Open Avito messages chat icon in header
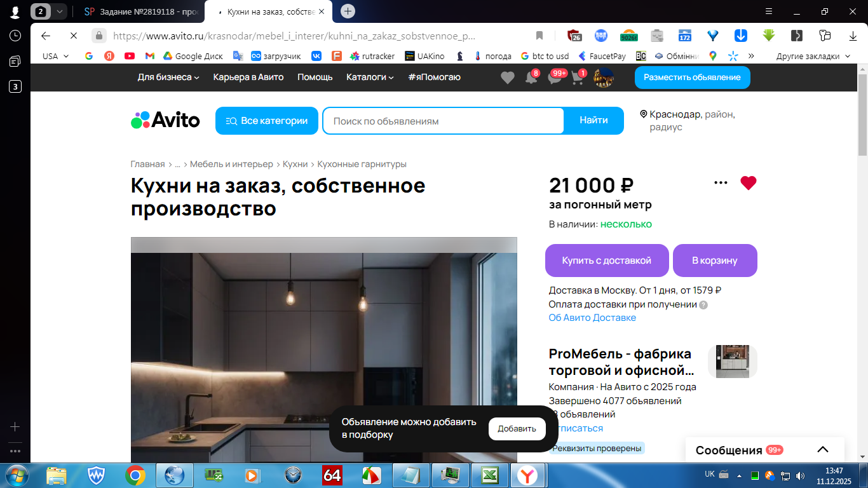Image resolution: width=868 pixels, height=488 pixels. [x=555, y=78]
